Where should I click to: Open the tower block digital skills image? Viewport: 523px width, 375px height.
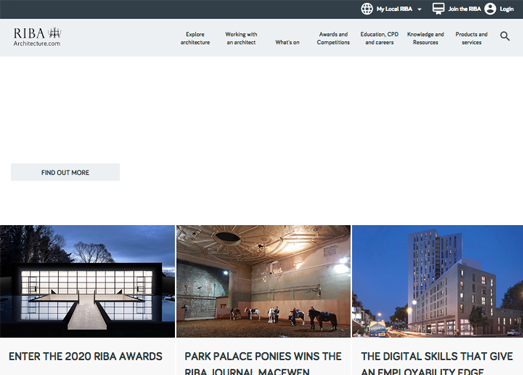(x=438, y=281)
